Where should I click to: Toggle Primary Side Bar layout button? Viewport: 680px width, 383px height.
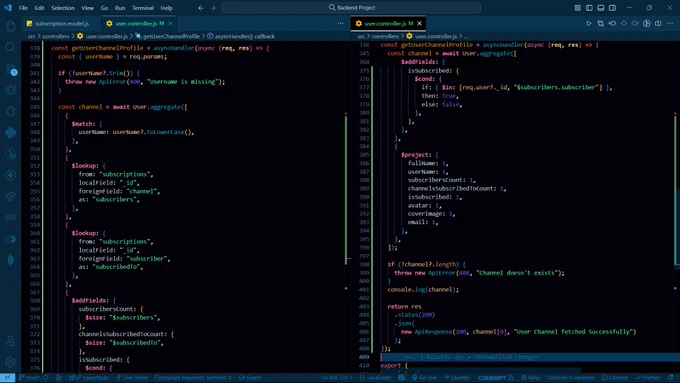[x=589, y=8]
